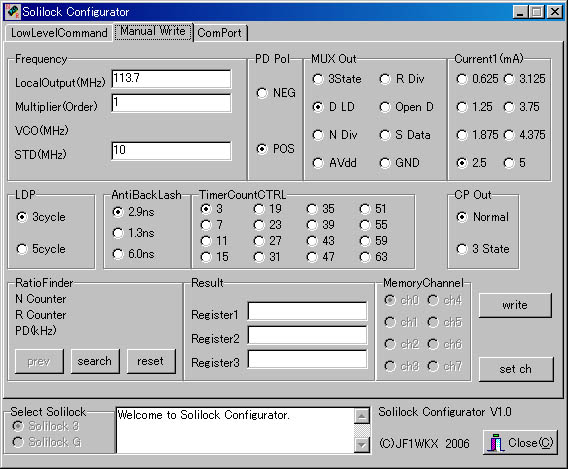Screen dimensions: 568x469
Task: Click the Close(C) button
Action: click(520, 443)
